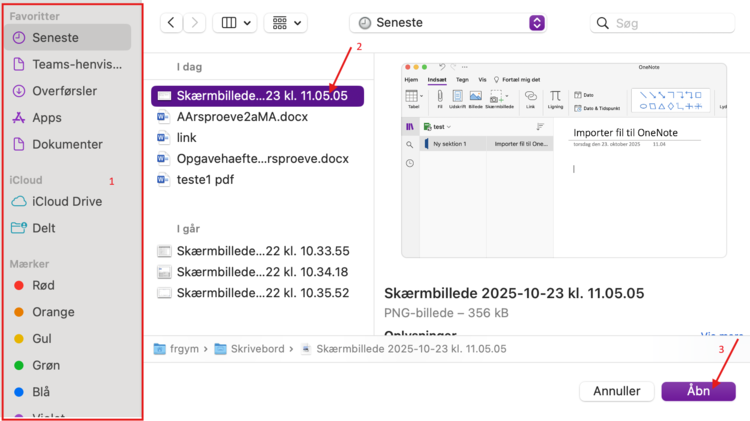This screenshot has width=750, height=421.
Task: Open the column view options dropdown
Action: [235, 22]
